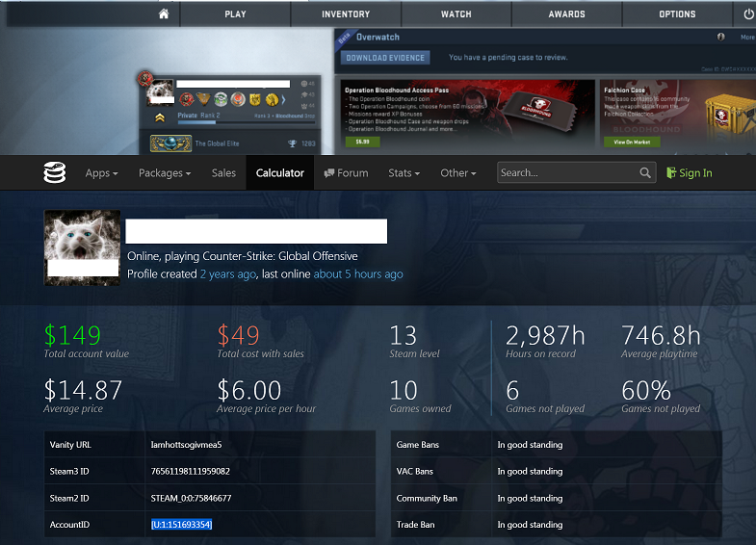The height and width of the screenshot is (545, 756).
Task: Click the 746.8h average playtime
Action: pos(661,335)
